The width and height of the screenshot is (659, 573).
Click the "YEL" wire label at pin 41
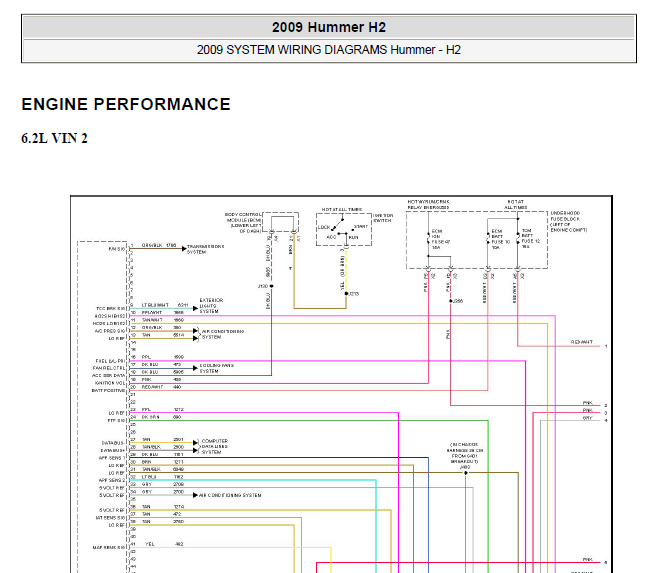150,544
